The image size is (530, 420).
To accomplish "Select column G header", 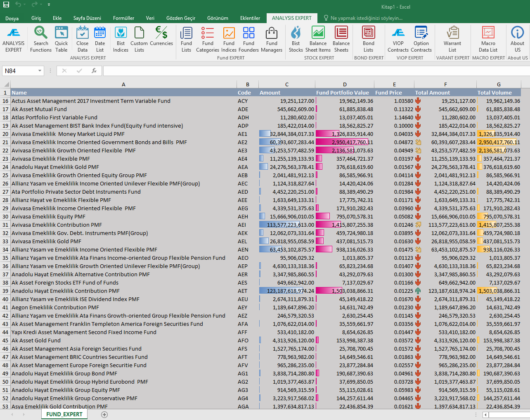I will click(499, 84).
